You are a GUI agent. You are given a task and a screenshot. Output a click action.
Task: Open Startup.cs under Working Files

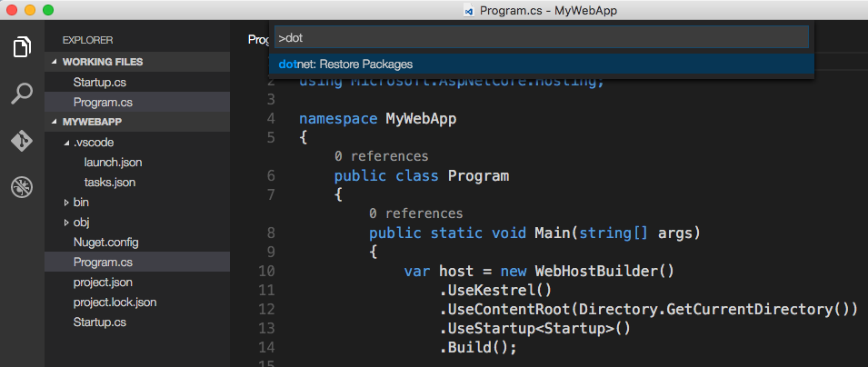coord(100,83)
